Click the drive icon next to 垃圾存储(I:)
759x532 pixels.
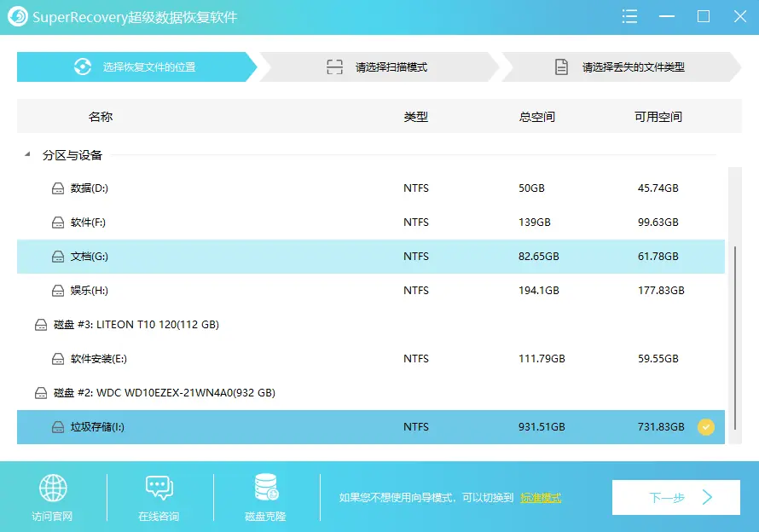(58, 427)
